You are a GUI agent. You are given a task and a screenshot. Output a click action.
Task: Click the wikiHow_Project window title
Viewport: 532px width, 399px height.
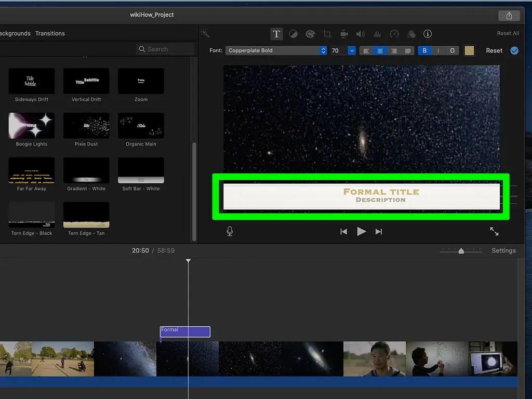pyautogui.click(x=152, y=15)
